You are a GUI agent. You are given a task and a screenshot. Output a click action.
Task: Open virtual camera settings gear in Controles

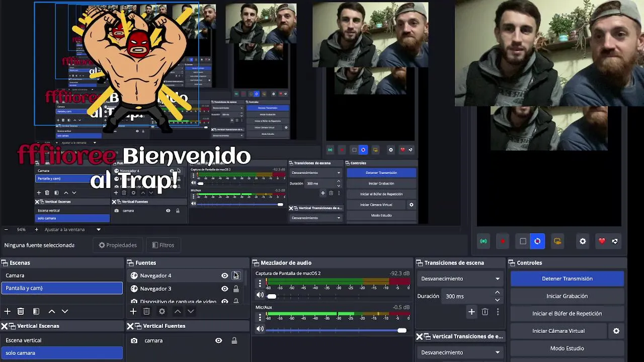coord(616,331)
